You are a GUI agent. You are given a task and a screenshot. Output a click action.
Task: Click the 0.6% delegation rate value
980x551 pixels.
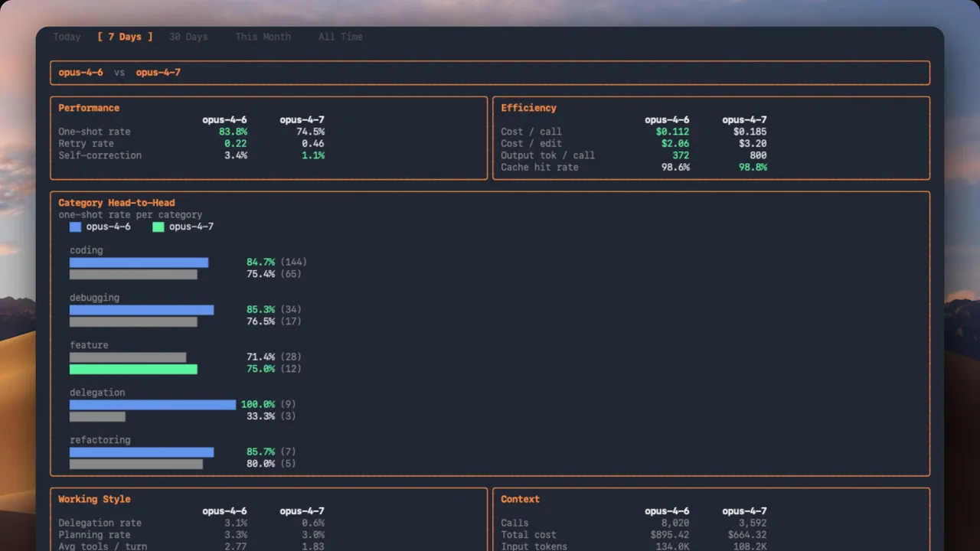tap(313, 523)
